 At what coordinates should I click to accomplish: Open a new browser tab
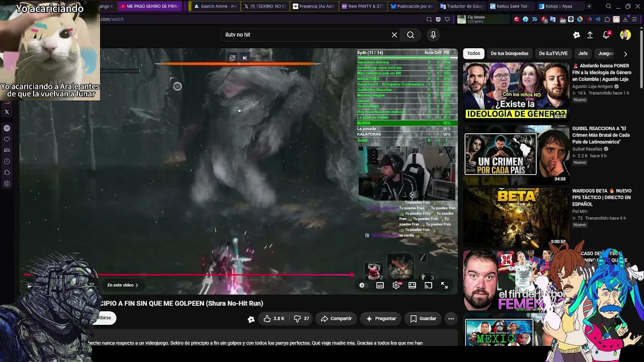pyautogui.click(x=589, y=6)
